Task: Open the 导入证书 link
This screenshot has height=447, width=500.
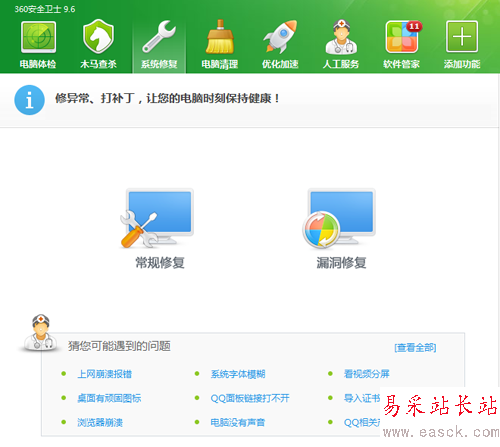Action: tap(362, 398)
